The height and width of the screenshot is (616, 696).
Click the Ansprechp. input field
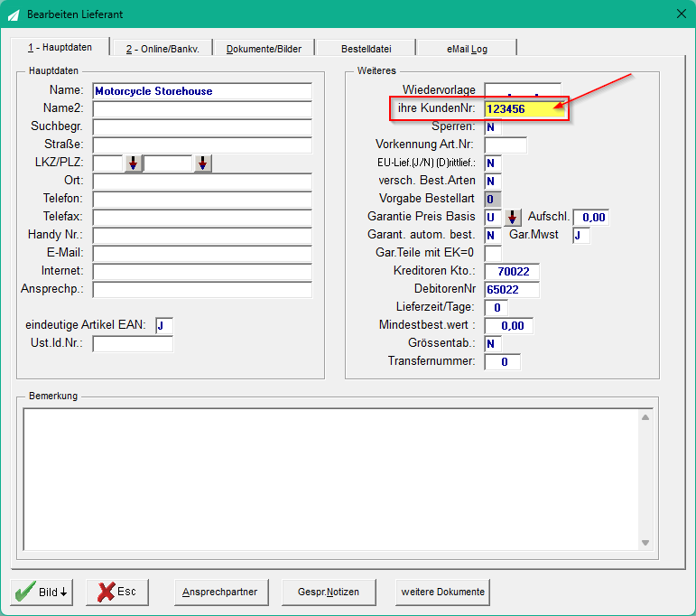click(x=202, y=290)
